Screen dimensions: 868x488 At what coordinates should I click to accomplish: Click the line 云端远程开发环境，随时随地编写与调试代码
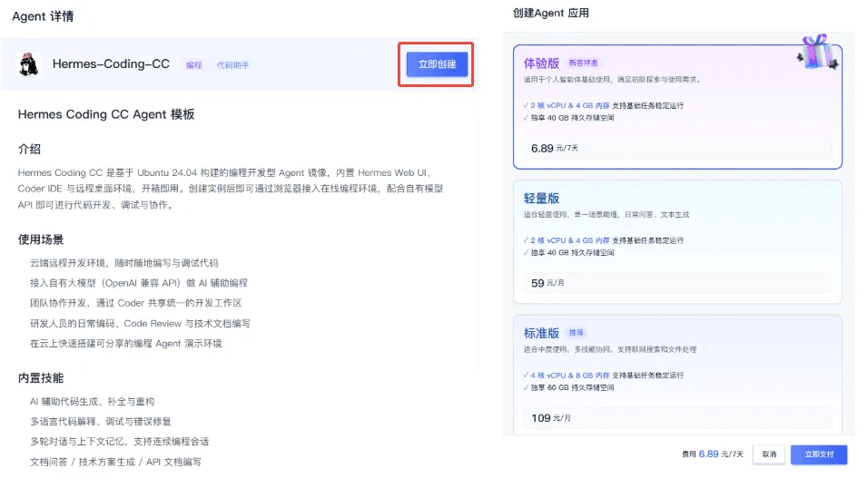(124, 263)
